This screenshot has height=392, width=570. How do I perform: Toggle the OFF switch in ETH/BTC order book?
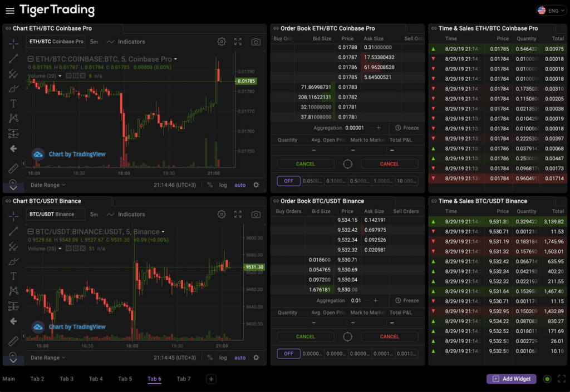[289, 181]
